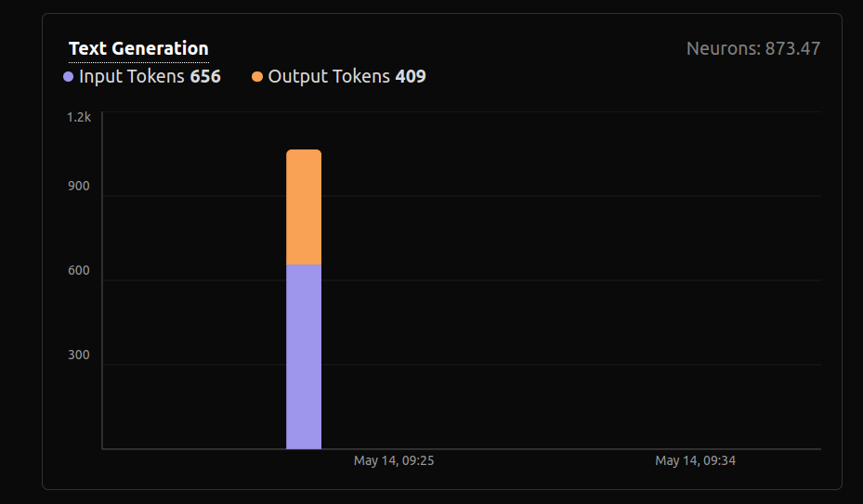Click the Output Tokens count 409
This screenshot has width=863, height=504.
411,77
